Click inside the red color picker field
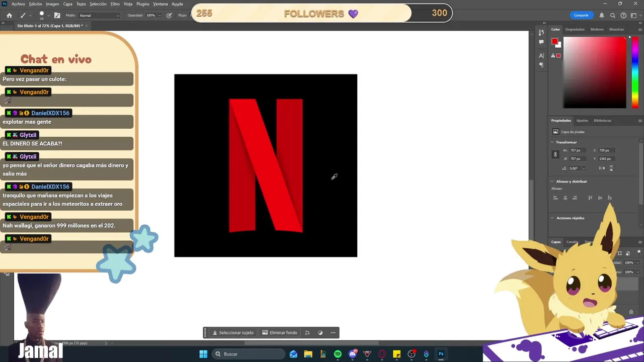The height and width of the screenshot is (362, 644). point(595,73)
